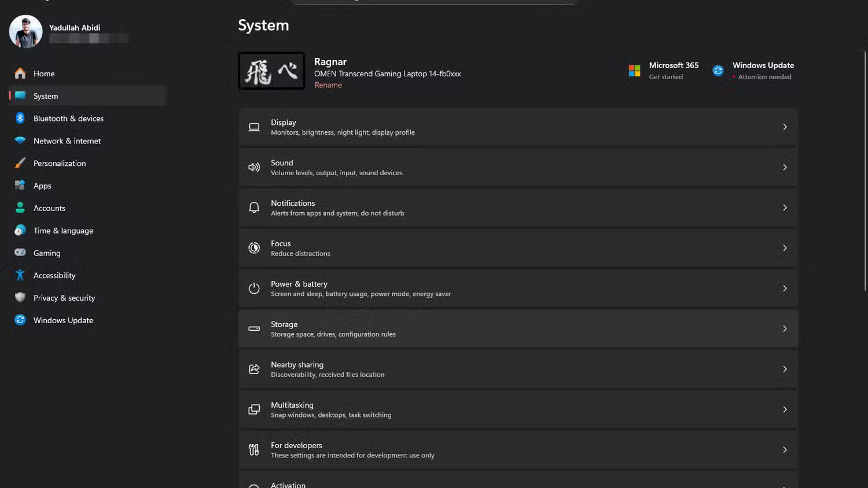
Task: Click the Sound speaker icon
Action: [254, 167]
